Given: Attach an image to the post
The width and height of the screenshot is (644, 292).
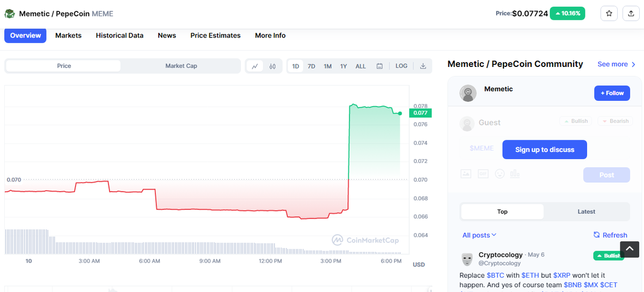Looking at the screenshot, I should (466, 174).
